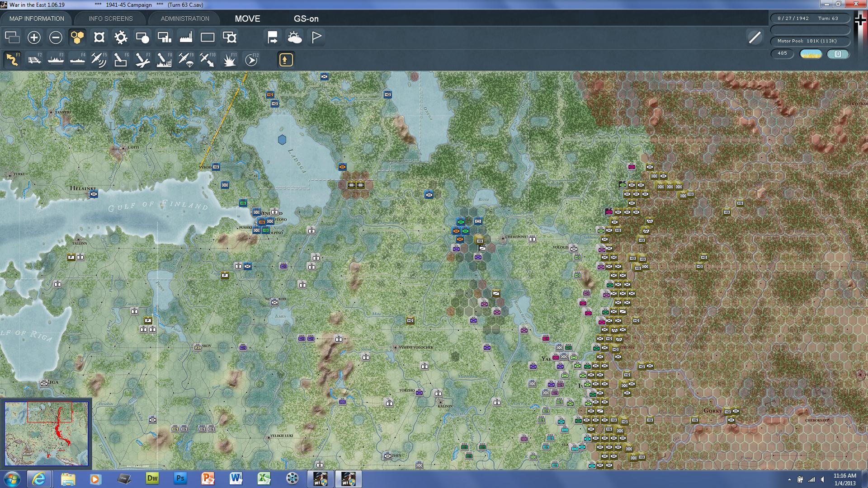Select the F9 air transport mode
Screen dimensions: 868x488
coord(186,60)
